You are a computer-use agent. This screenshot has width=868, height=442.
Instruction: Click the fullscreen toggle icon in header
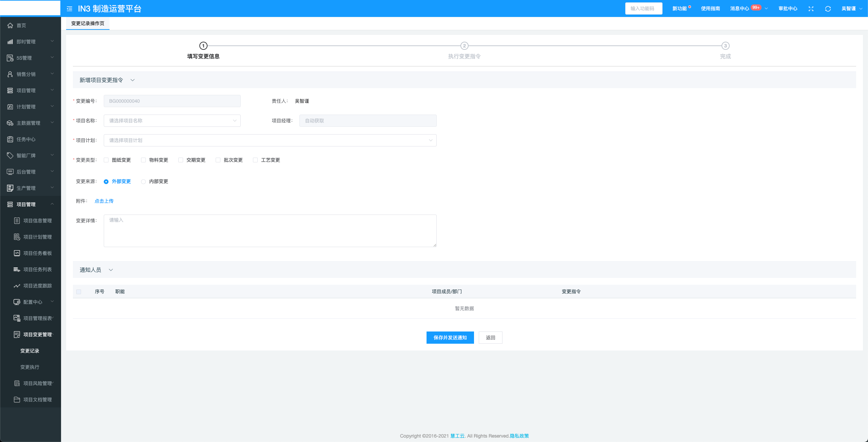[811, 9]
